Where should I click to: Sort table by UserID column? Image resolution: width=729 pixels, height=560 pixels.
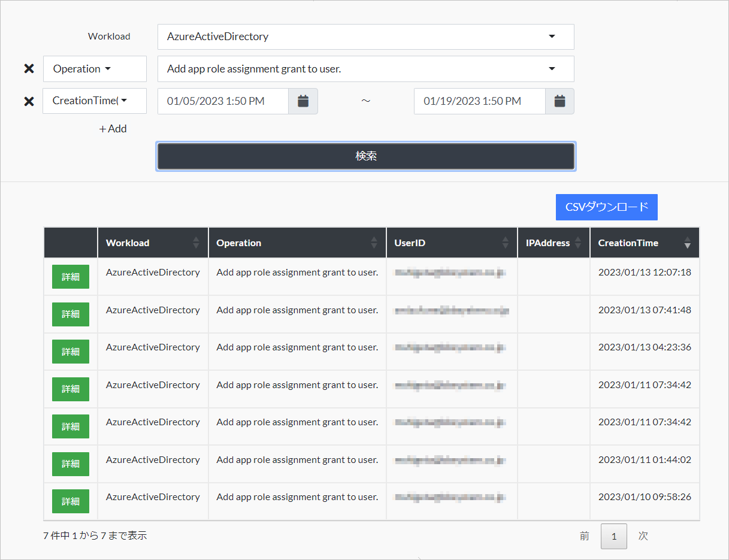(452, 243)
